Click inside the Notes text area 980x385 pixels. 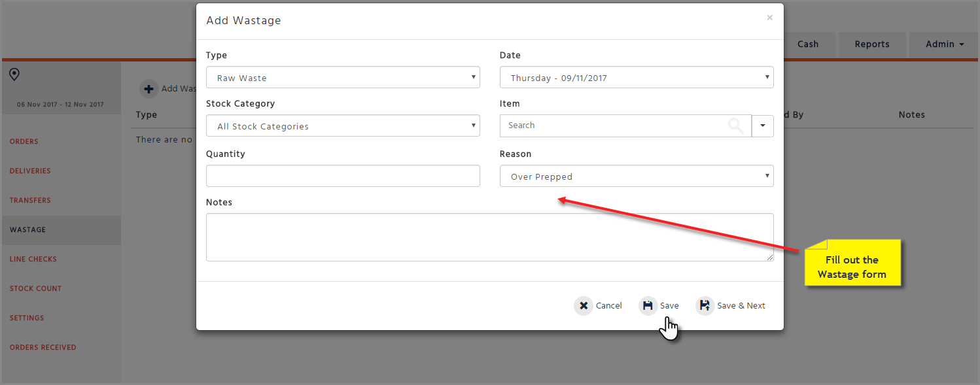click(x=489, y=237)
